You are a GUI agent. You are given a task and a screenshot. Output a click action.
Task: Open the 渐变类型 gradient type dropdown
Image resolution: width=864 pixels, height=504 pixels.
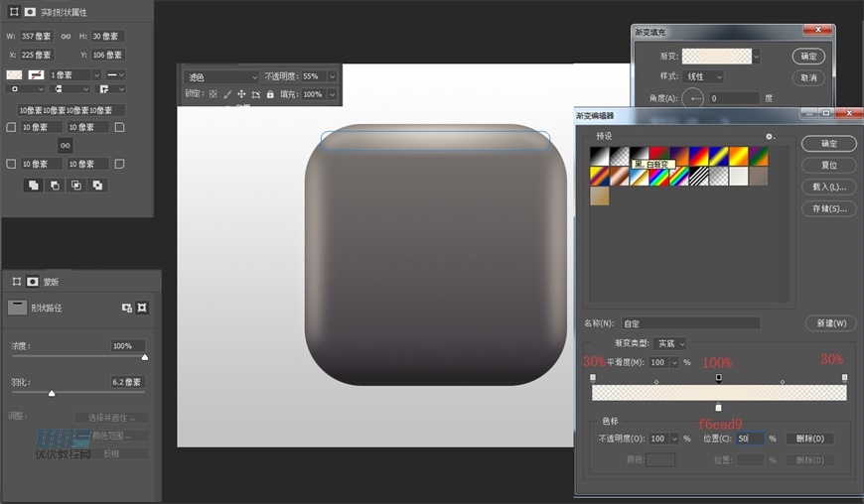[x=671, y=343]
